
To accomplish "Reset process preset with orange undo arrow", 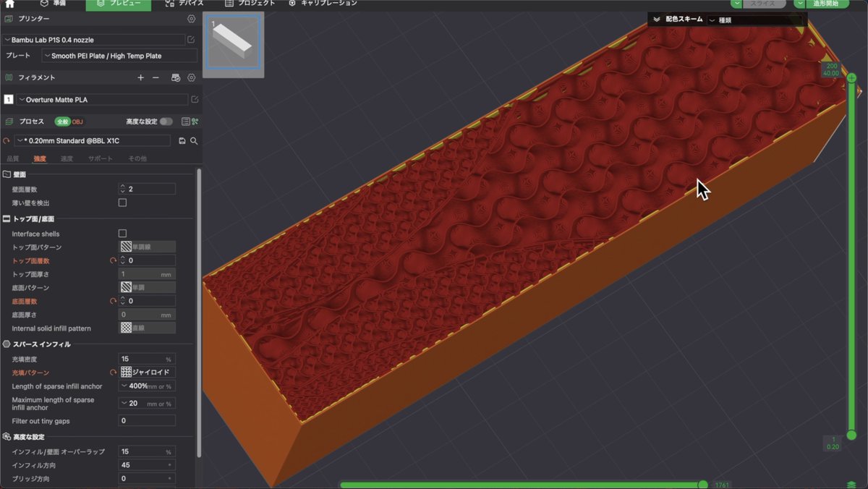I will (x=7, y=141).
